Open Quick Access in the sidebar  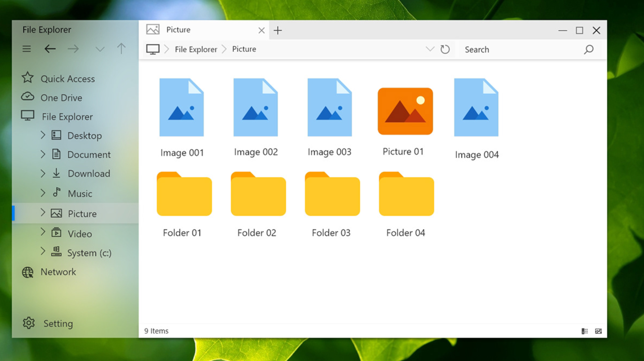point(67,79)
